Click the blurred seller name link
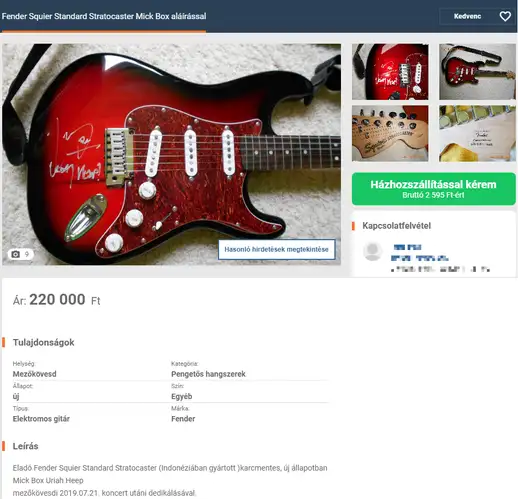Screen dimensions: 518x499 407,247
